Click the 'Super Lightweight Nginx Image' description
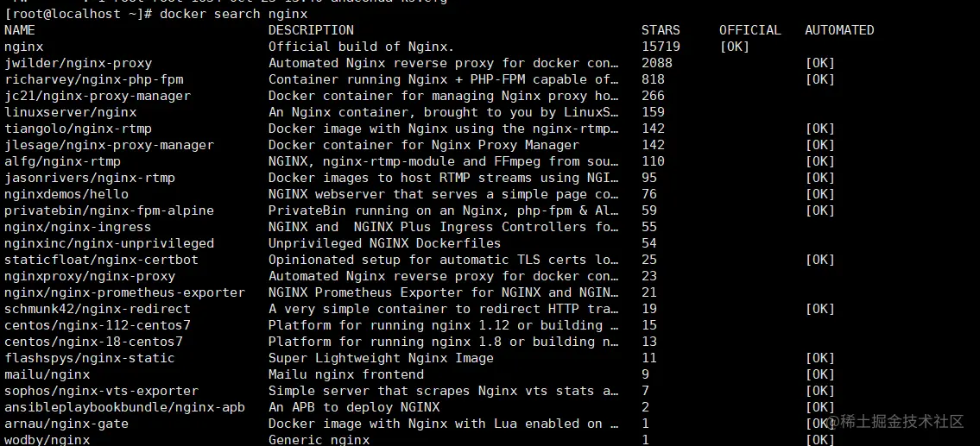The image size is (980, 446). [382, 358]
